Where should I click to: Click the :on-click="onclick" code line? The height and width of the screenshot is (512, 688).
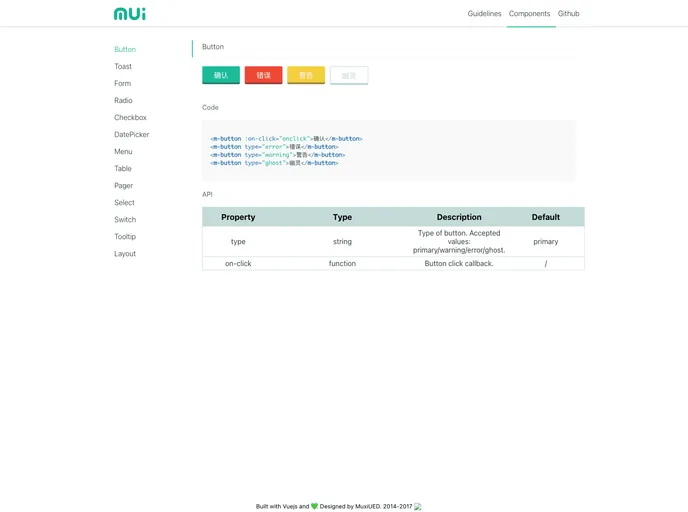[x=286, y=139]
